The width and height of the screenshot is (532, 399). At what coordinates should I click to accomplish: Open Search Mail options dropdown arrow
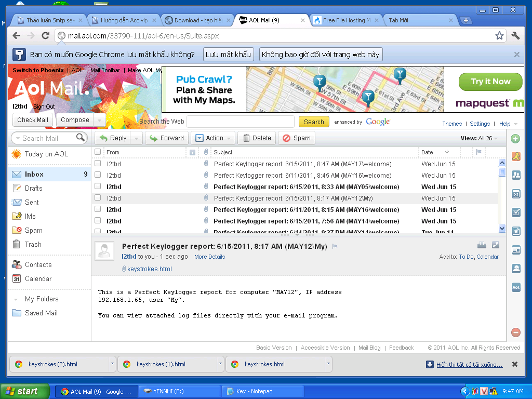pos(18,138)
